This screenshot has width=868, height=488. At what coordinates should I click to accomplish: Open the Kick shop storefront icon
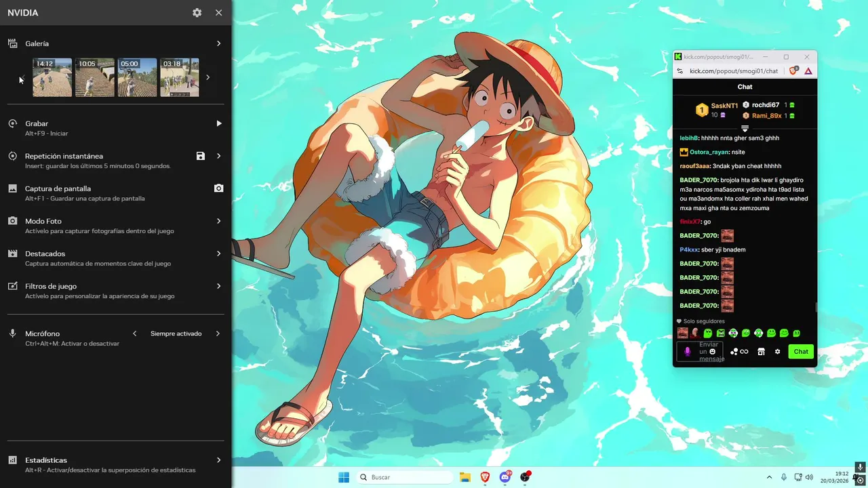761,352
